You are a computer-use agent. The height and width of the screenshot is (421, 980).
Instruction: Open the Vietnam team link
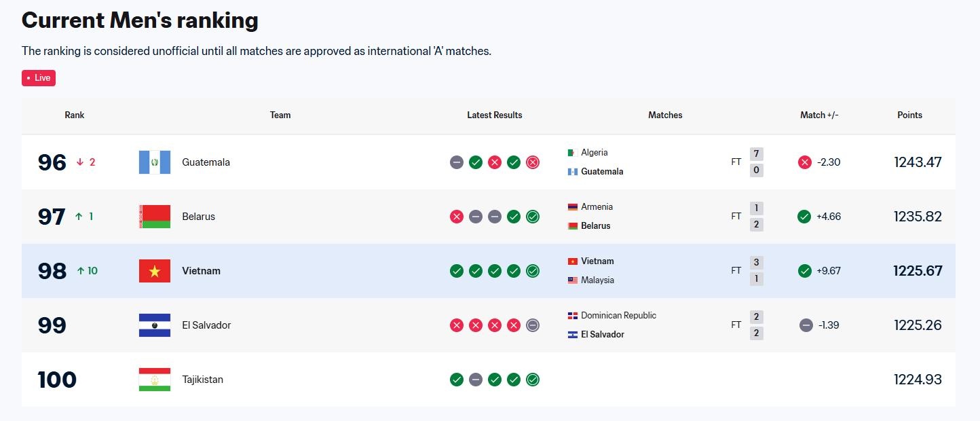point(201,271)
